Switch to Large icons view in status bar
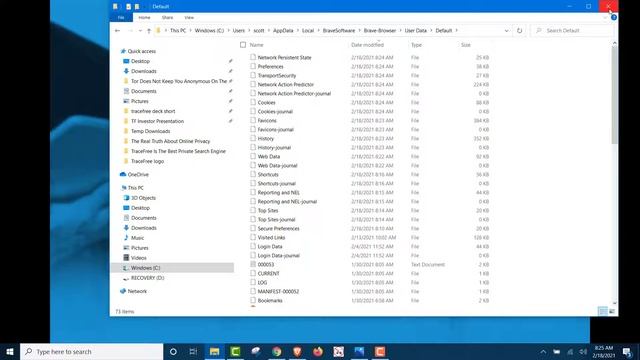The image size is (640, 360). point(612,311)
